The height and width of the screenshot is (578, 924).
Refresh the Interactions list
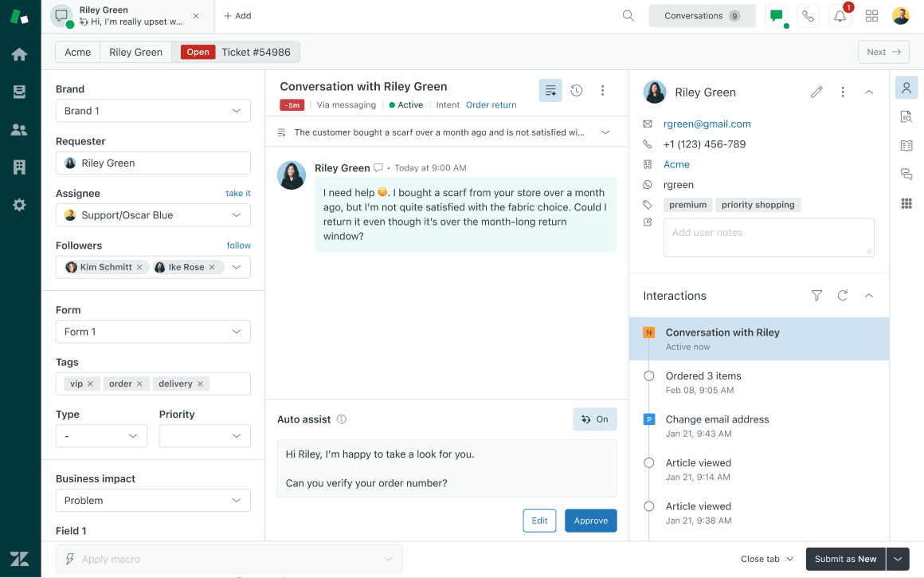click(x=843, y=295)
